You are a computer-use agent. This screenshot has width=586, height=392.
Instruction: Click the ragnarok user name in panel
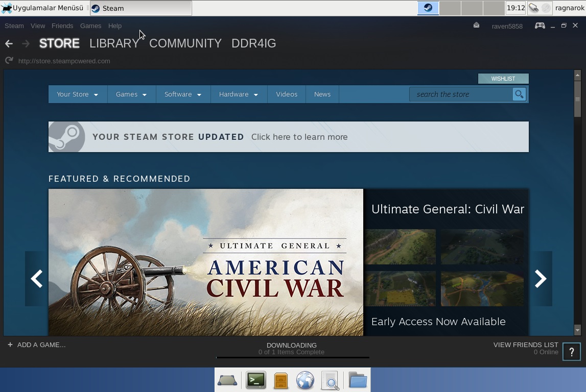coord(570,8)
